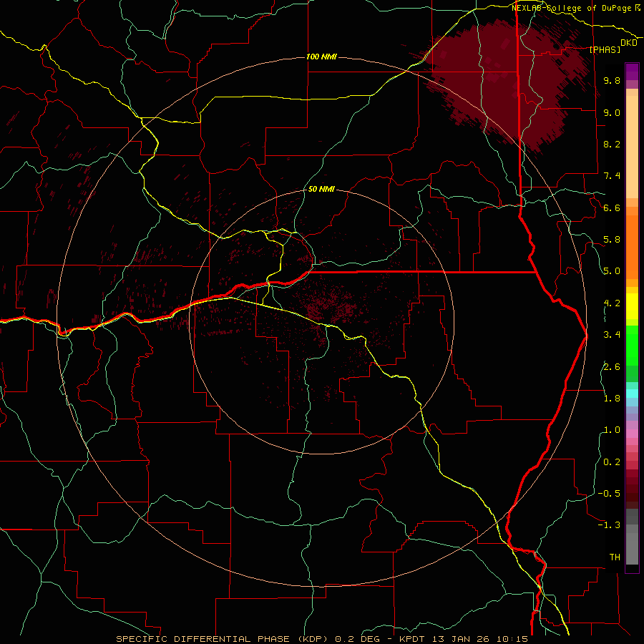Click the 8.2 legend value
Viewport: 644px width, 644px height.
(x=612, y=144)
